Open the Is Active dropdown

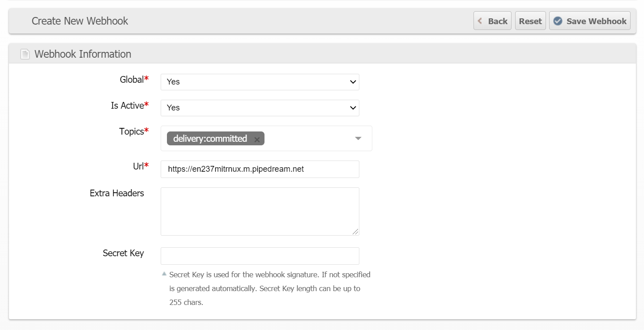click(260, 108)
